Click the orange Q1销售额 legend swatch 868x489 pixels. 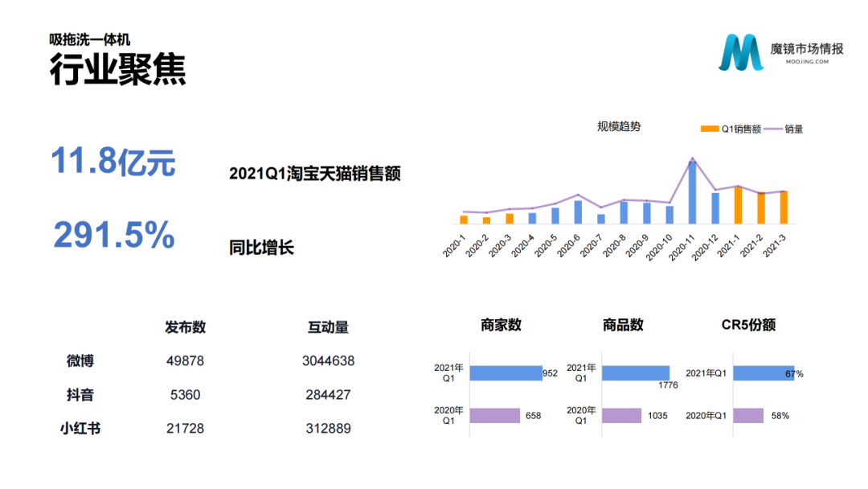[710, 129]
